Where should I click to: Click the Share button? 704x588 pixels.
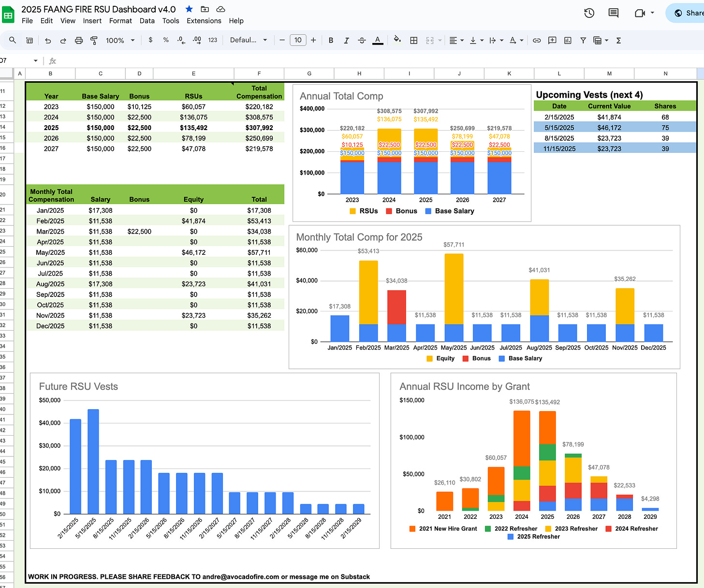(x=686, y=13)
